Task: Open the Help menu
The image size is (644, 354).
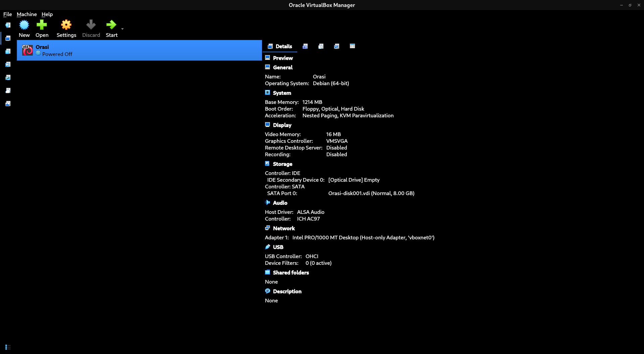Action: point(47,14)
